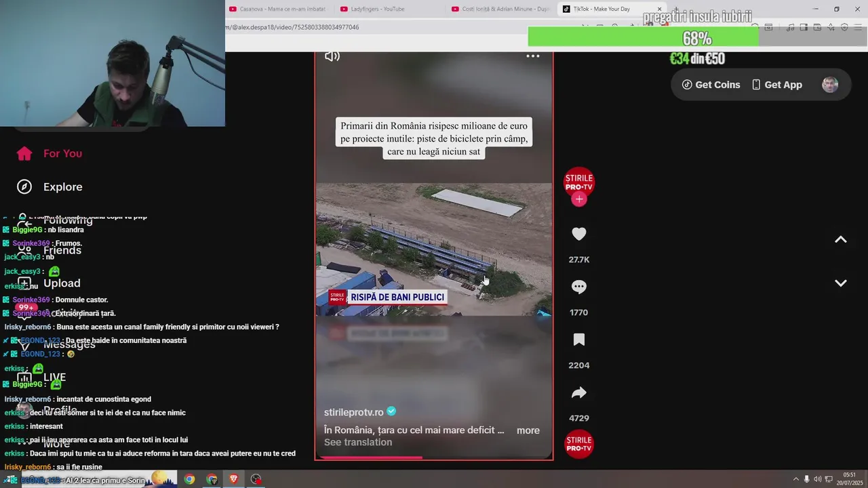Open the stirileprotv.ro account link
Screen dimensions: 868x488
click(x=354, y=412)
